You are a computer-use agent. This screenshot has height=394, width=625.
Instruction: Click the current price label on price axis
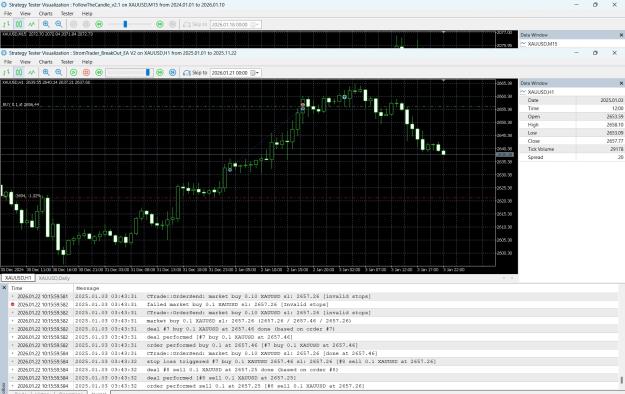pyautogui.click(x=505, y=154)
